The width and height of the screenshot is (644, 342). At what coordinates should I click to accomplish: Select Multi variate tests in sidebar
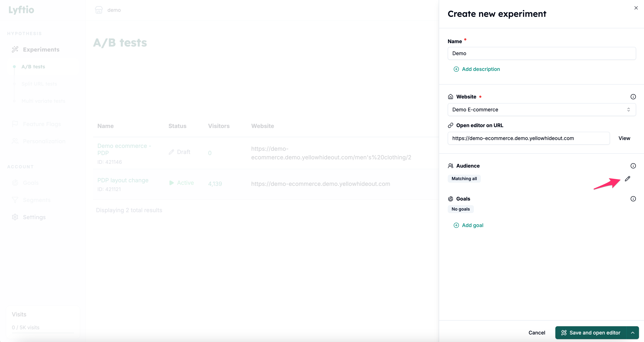tap(43, 101)
